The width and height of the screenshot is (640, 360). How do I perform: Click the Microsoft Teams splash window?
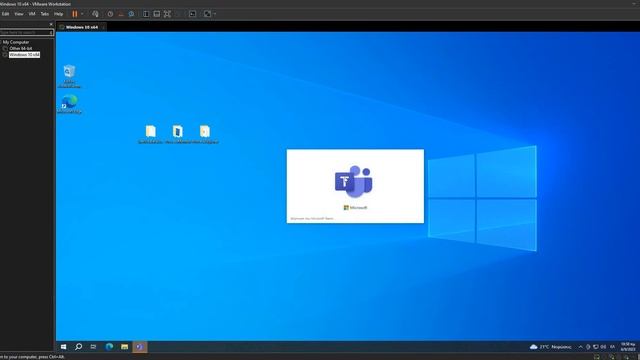coord(355,186)
